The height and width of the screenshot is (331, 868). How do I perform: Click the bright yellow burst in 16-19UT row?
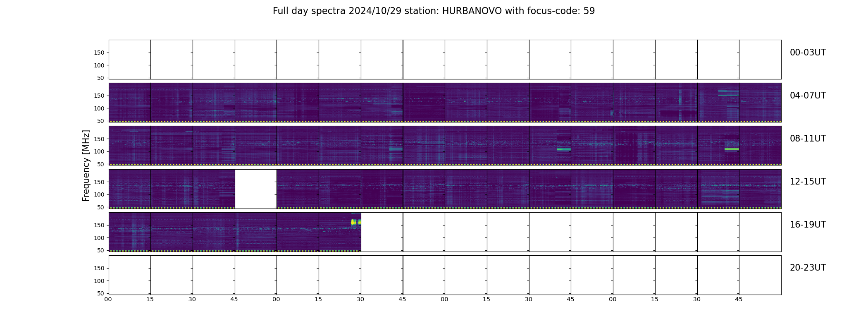pos(355,222)
